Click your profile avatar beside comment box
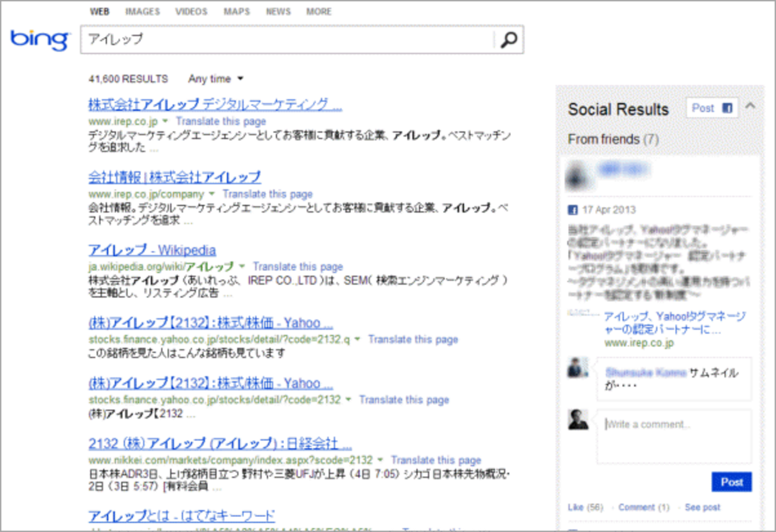Image resolution: width=776 pixels, height=532 pixels. coord(578,419)
